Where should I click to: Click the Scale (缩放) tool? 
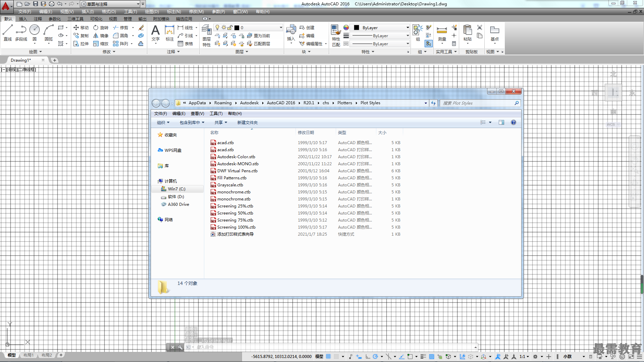[x=101, y=44]
